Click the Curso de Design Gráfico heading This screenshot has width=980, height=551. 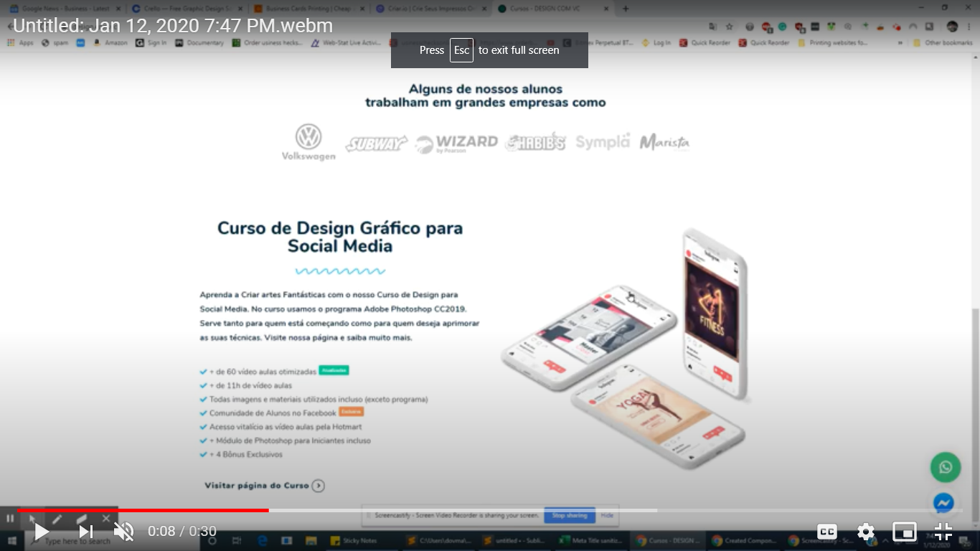340,237
